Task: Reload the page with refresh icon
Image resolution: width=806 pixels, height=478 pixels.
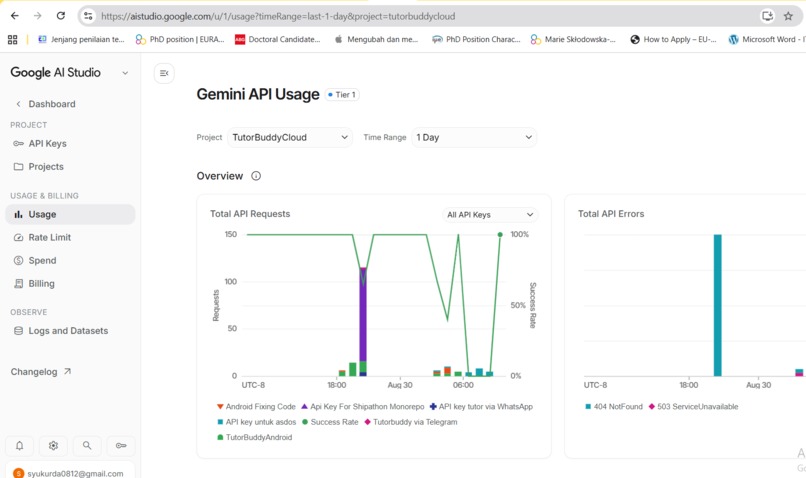Action: coord(61,16)
